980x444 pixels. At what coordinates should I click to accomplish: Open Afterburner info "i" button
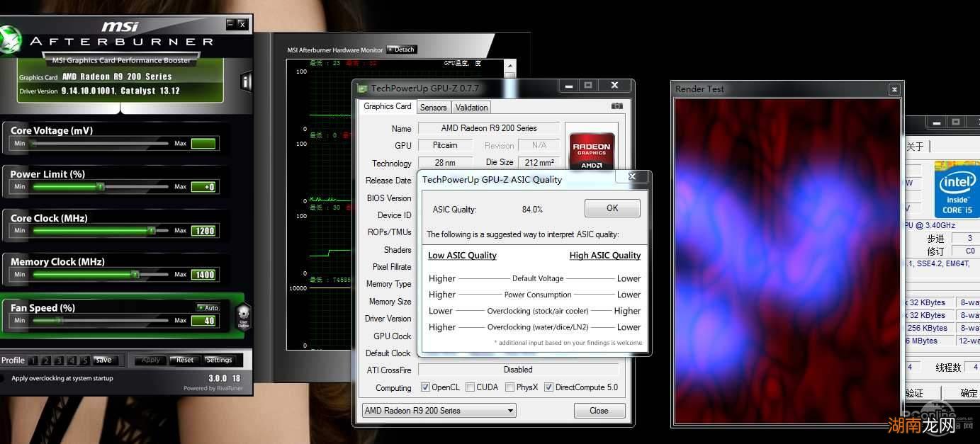246,81
